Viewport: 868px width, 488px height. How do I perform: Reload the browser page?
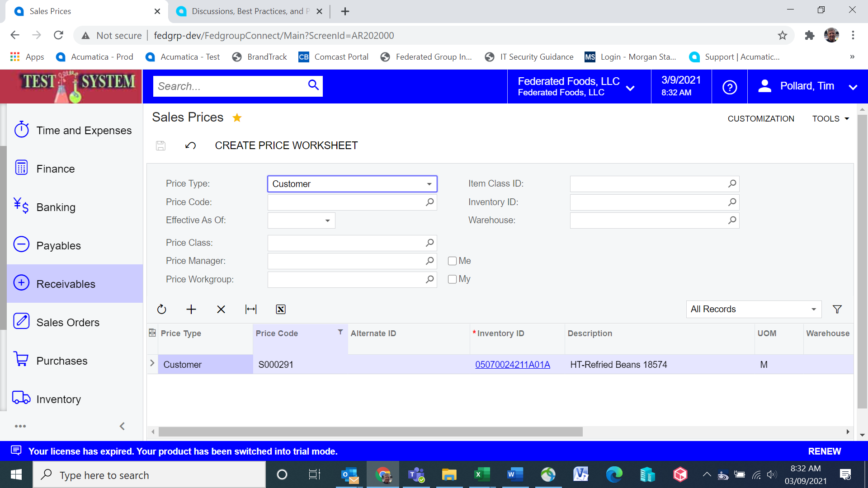[58, 35]
